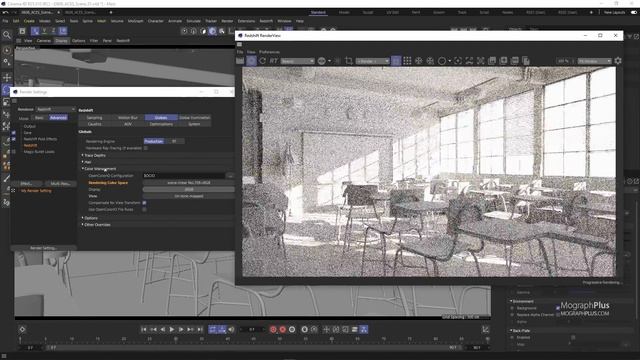Open the Motion Blur tab

[128, 118]
